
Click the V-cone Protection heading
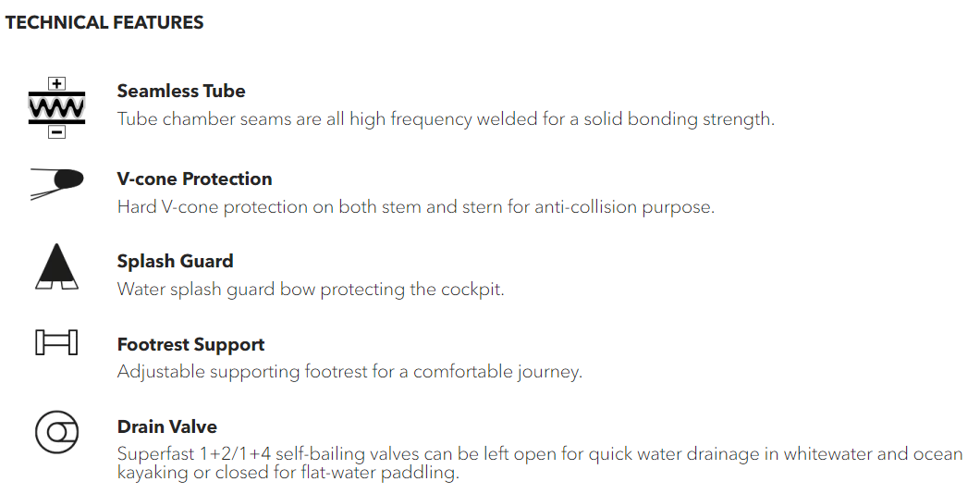click(x=194, y=179)
